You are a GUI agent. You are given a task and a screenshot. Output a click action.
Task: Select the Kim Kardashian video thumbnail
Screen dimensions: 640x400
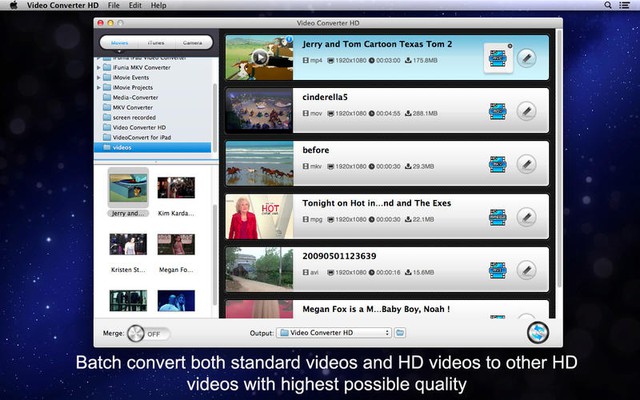176,188
